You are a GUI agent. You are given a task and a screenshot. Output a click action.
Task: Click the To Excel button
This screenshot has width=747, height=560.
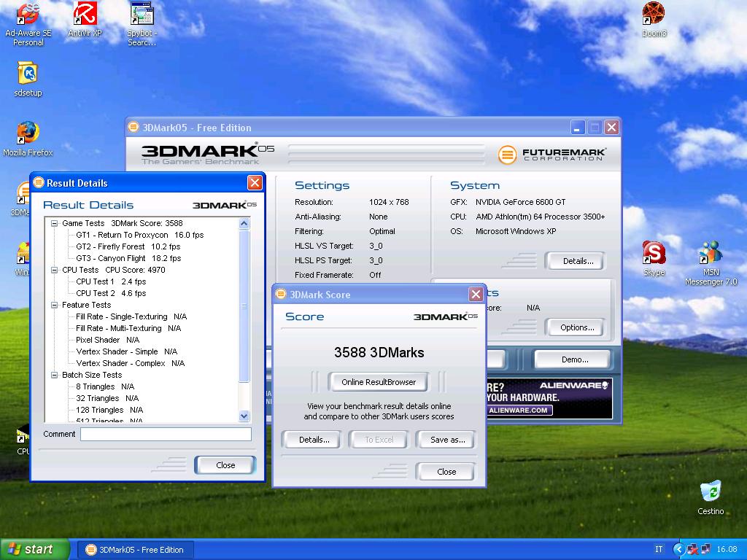[379, 440]
